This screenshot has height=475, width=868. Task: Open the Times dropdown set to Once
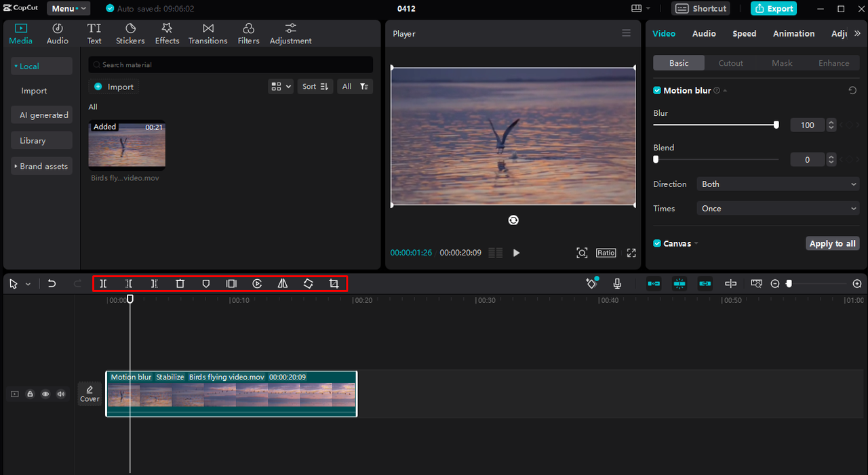pyautogui.click(x=778, y=209)
